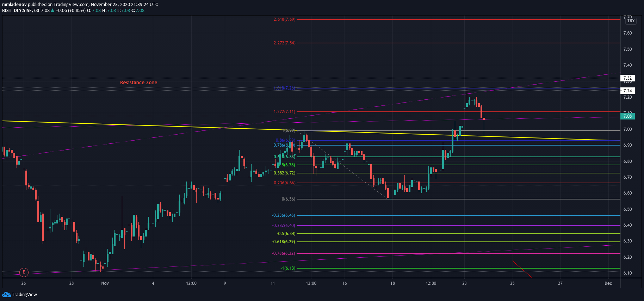
Task: Click the 'Resistance Zone' text annotation
Action: pos(138,82)
